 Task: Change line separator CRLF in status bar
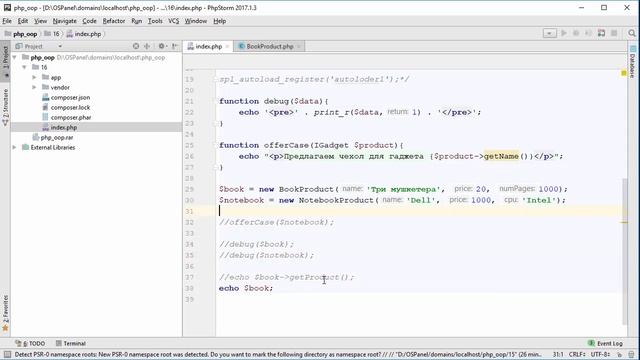point(578,354)
